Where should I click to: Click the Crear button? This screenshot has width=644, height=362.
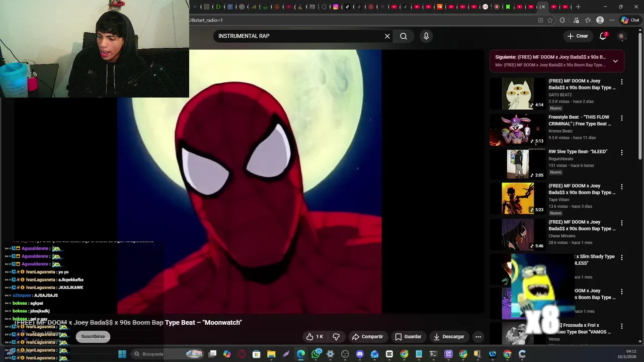(577, 36)
